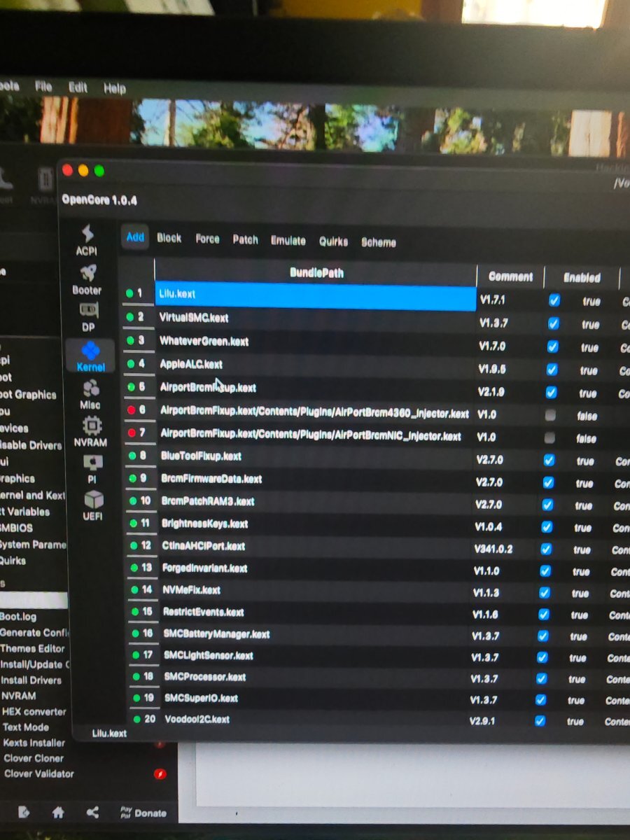Viewport: 630px width, 840px height.
Task: Open the NVRAM chip icon
Action: [x=92, y=426]
